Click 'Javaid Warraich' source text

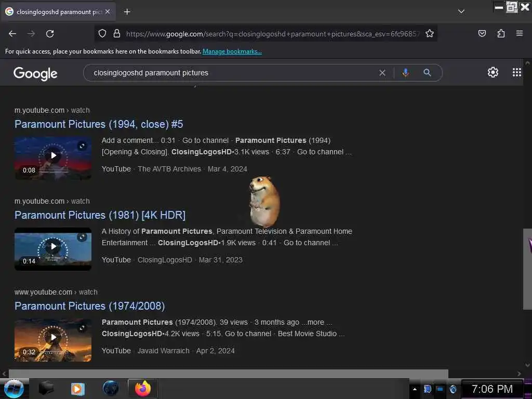(163, 351)
